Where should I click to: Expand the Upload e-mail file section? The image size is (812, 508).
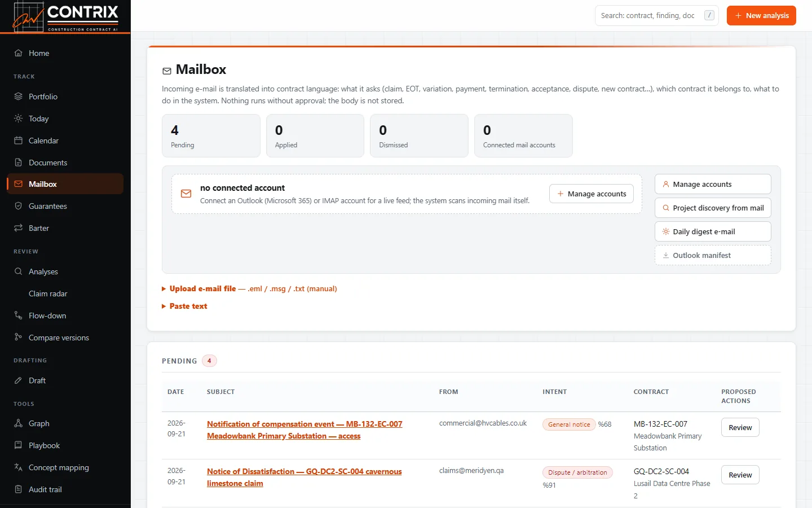249,288
